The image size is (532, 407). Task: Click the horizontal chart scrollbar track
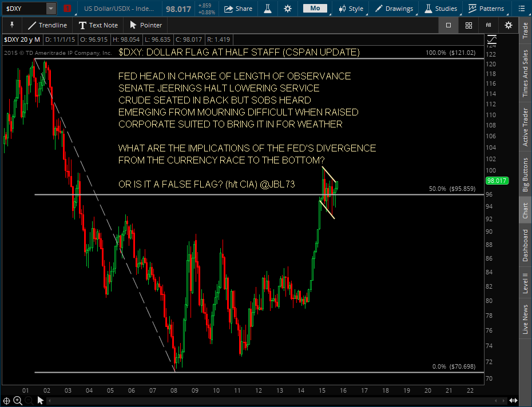pyautogui.click(x=276, y=401)
